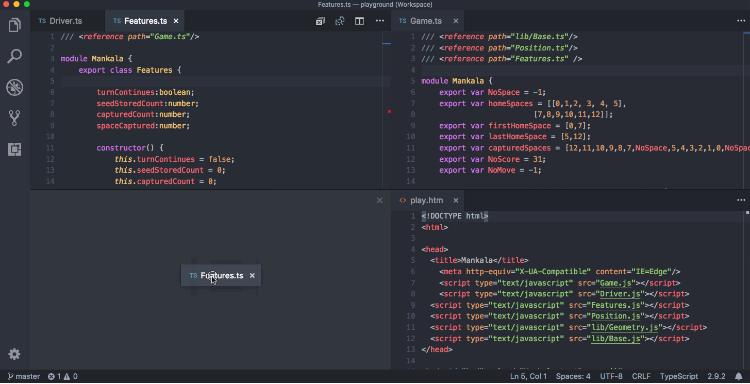750x384 pixels.
Task: Click the "constructor() {" line
Action: [130, 148]
